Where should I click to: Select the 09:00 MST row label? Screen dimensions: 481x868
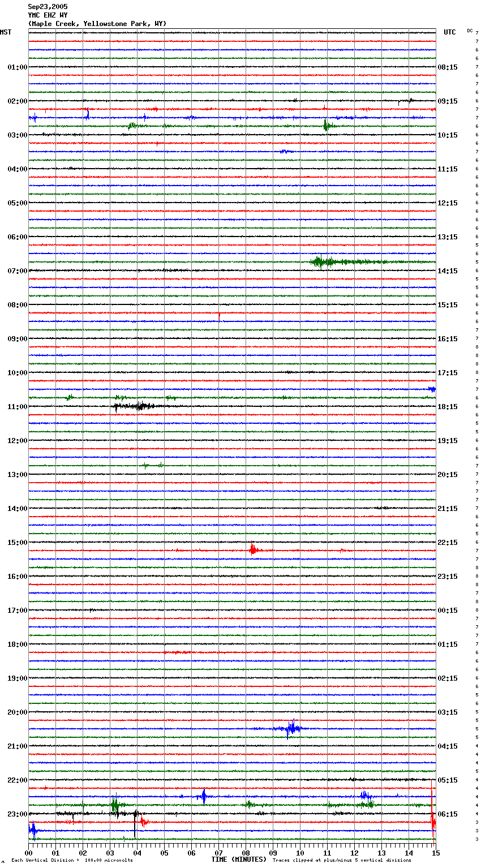tap(17, 339)
